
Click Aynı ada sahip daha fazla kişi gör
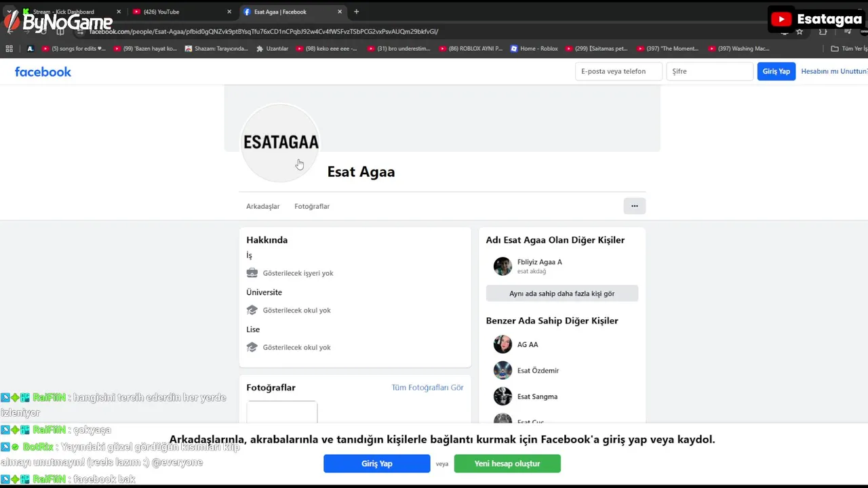point(562,293)
